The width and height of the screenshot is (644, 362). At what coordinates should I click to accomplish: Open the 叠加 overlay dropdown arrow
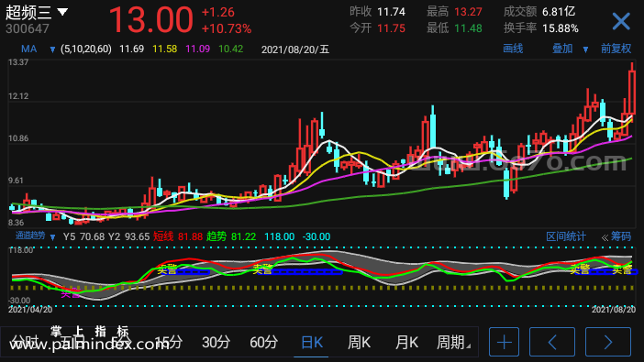coord(585,49)
